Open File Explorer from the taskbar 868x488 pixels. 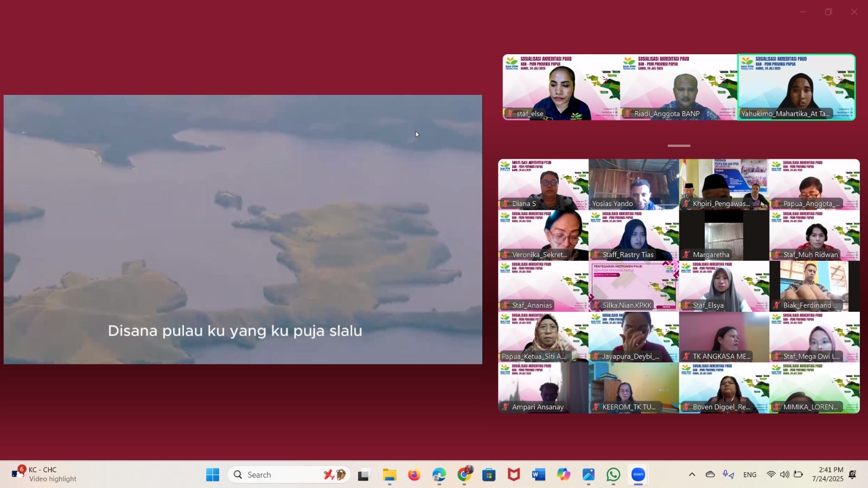(389, 475)
